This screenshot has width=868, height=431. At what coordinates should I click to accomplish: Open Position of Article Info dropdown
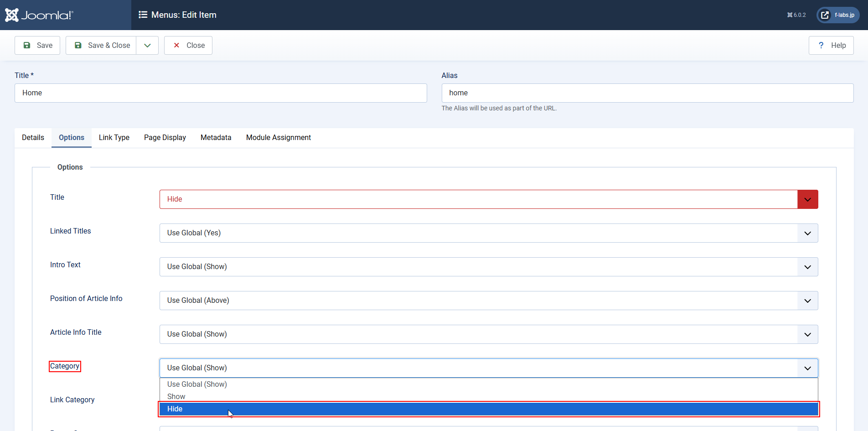pos(488,301)
